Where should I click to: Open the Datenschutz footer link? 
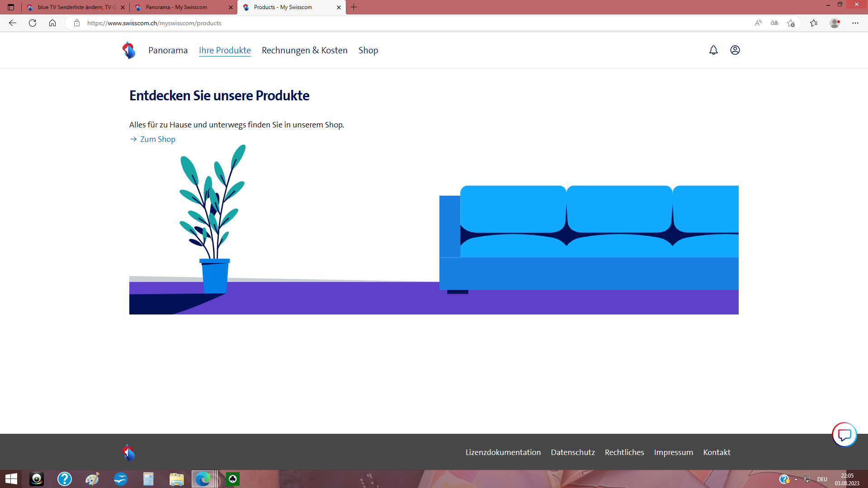[572, 452]
